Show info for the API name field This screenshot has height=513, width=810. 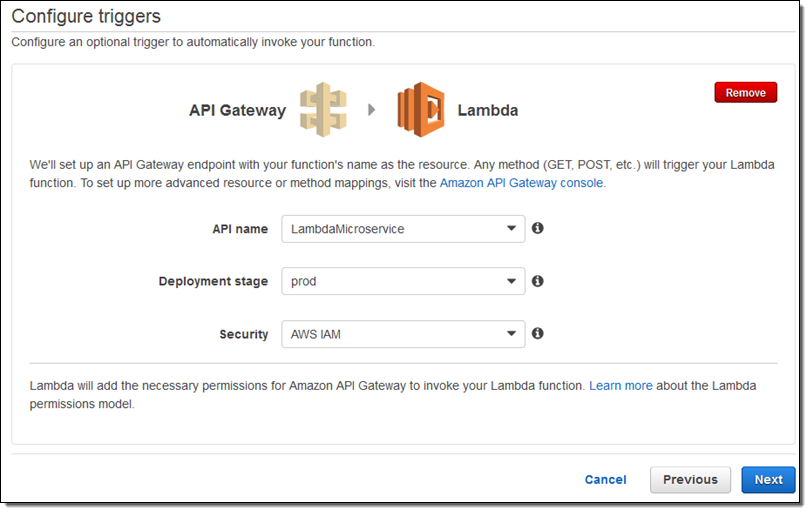pos(538,228)
